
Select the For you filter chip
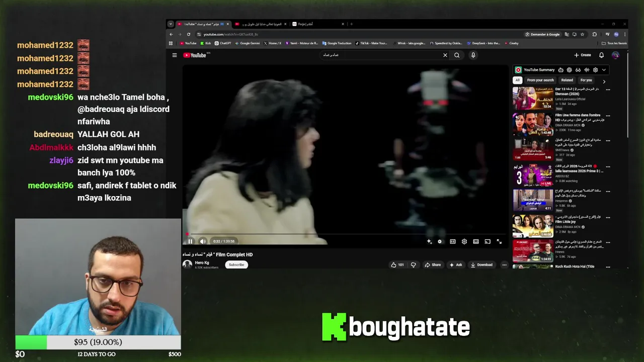(x=586, y=80)
